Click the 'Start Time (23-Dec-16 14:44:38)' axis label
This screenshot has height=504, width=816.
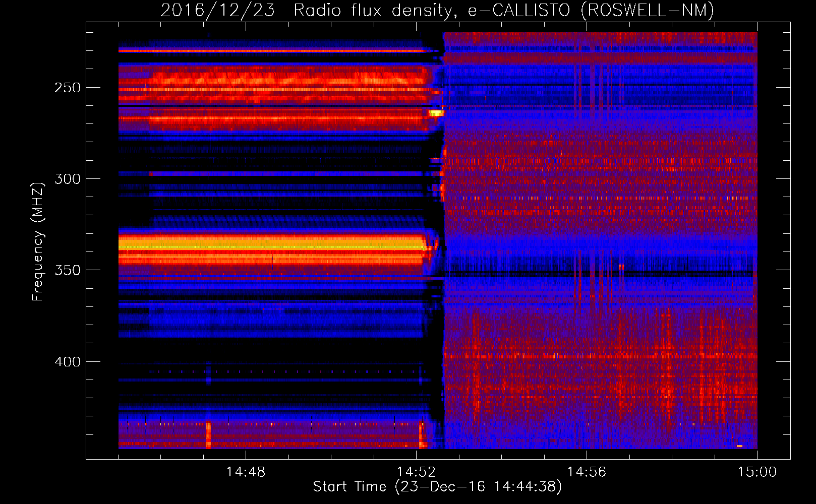click(437, 487)
